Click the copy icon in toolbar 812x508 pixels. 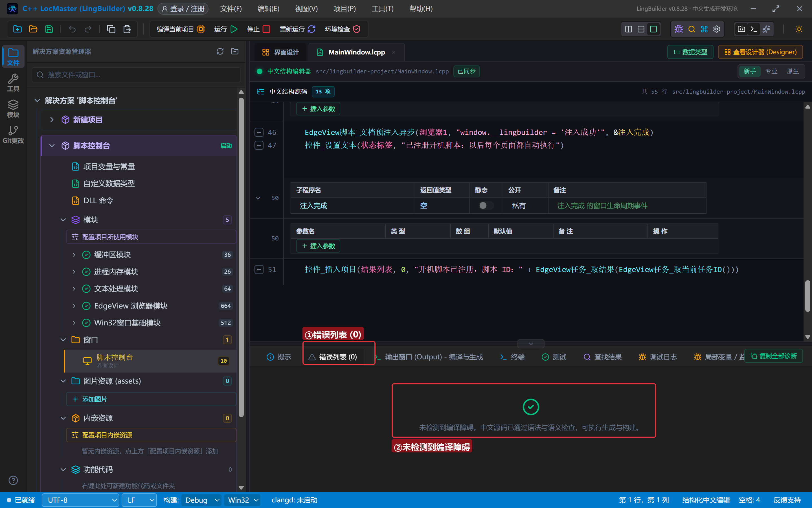point(111,29)
